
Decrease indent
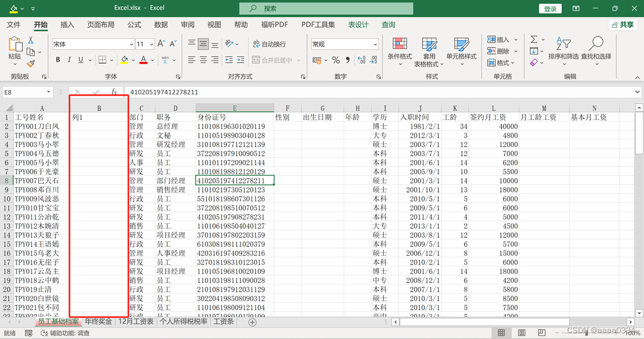coord(229,60)
